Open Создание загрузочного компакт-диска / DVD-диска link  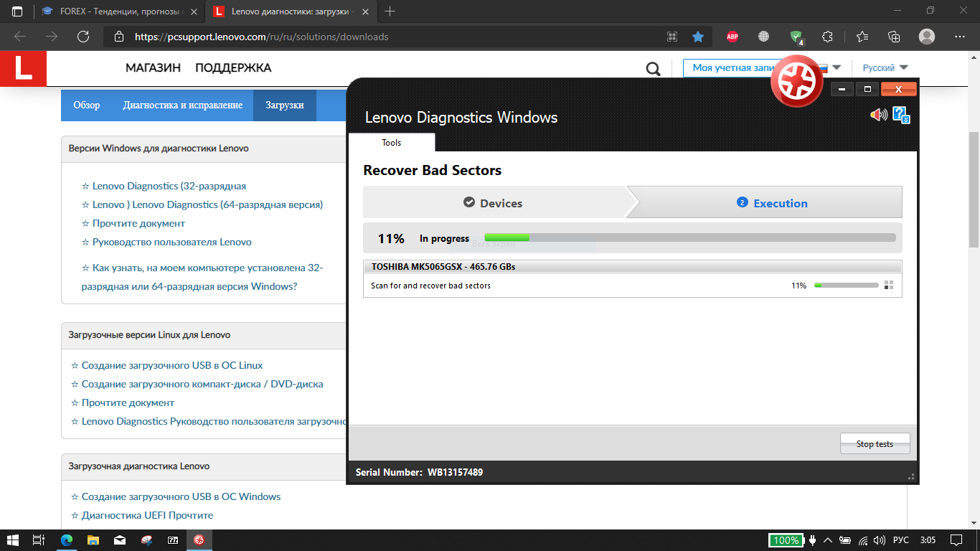coord(202,384)
